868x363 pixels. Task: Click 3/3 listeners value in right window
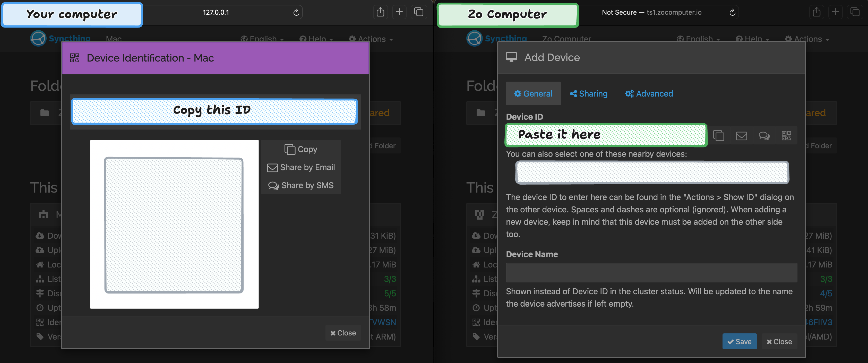826,279
